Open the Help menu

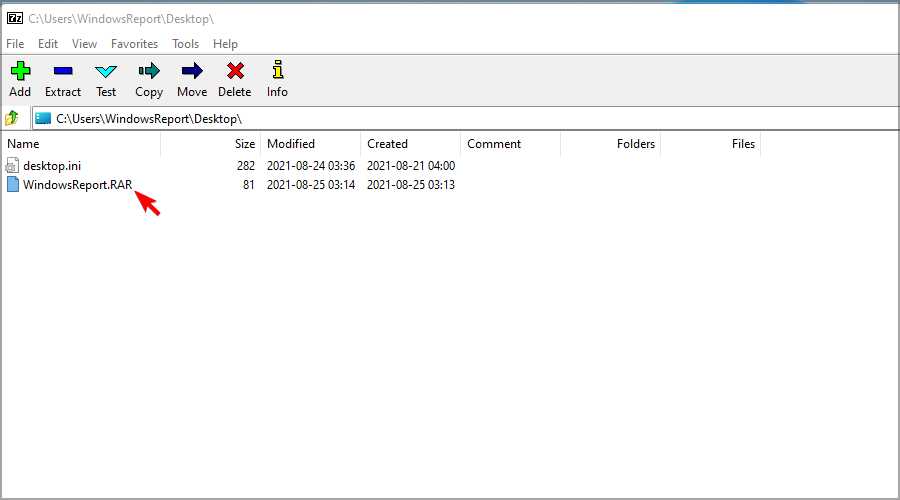[x=225, y=44]
